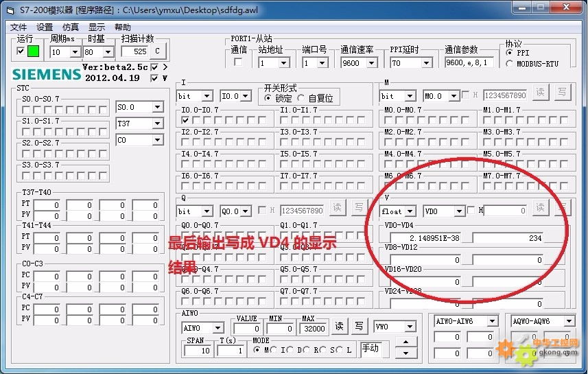
Task: Click the VD4 value field showing 234
Action: coord(508,238)
